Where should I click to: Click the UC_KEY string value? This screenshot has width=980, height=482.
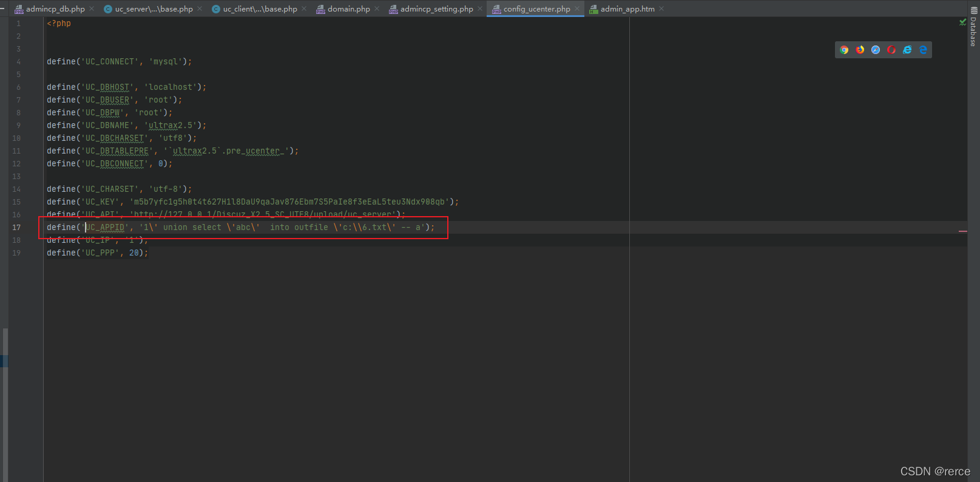(x=289, y=202)
